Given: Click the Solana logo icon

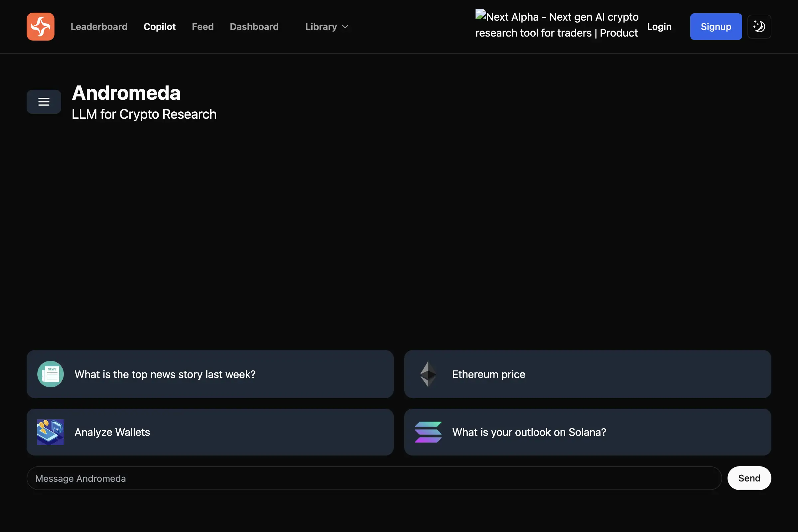Looking at the screenshot, I should tap(428, 432).
